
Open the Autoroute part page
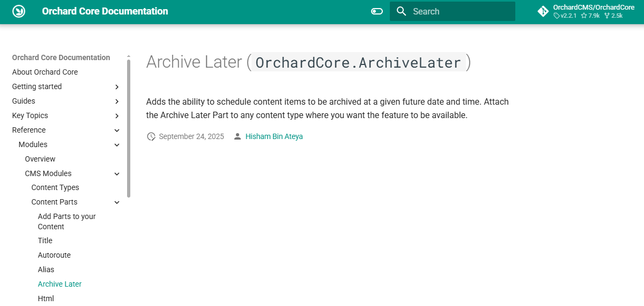coord(54,255)
